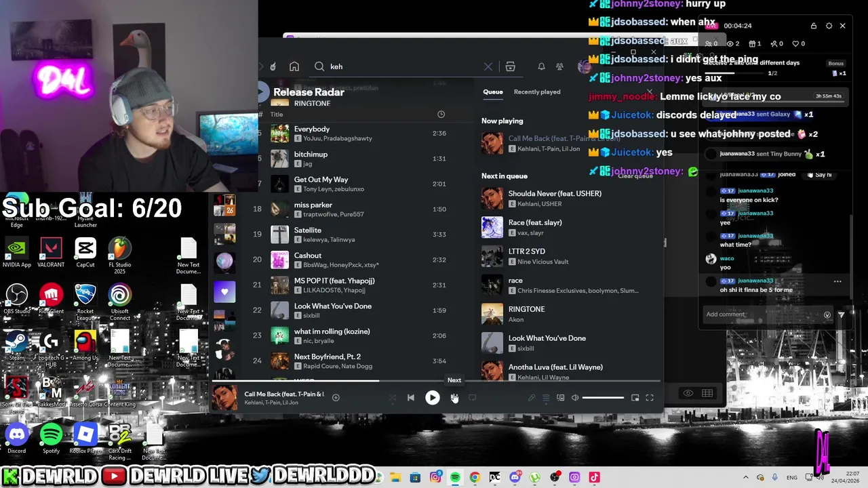Open the Rocket League desktop shortcut
Image resolution: width=868 pixels, height=488 pixels.
[x=85, y=302]
